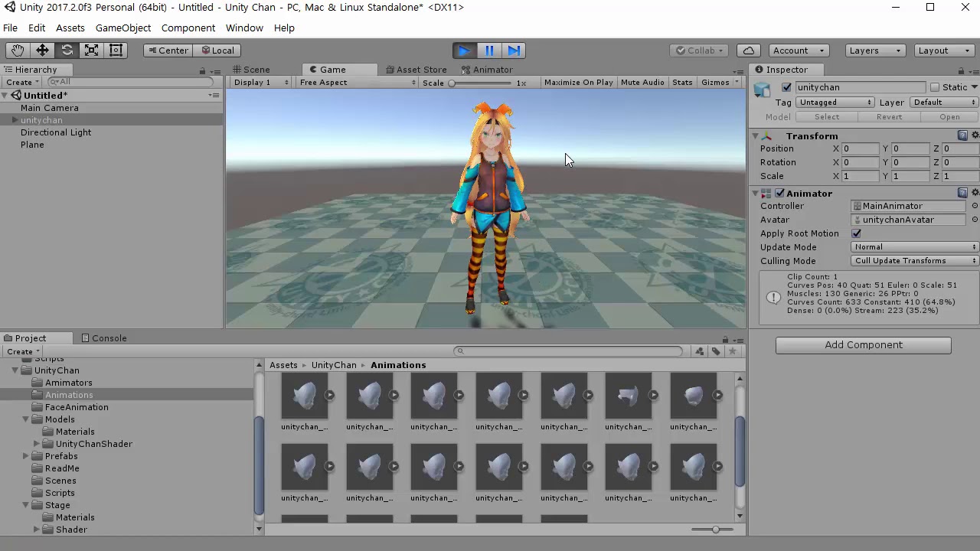This screenshot has height=551, width=980.
Task: Toggle Gizmos in Game view
Action: click(x=715, y=83)
